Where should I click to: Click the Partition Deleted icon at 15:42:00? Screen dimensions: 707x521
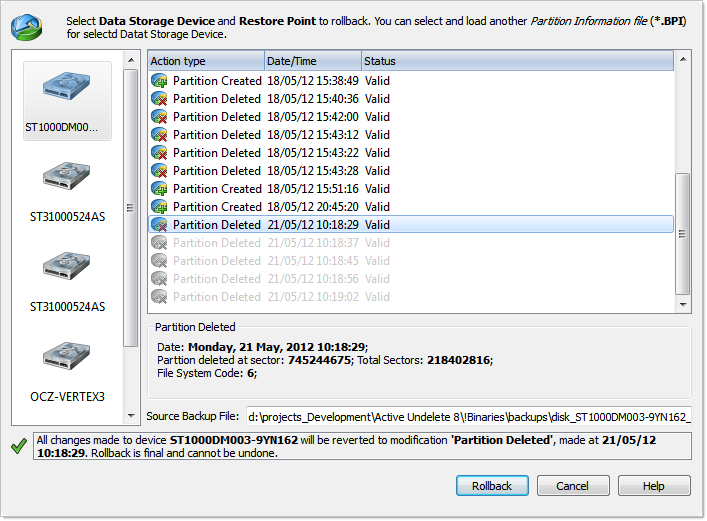click(x=159, y=117)
